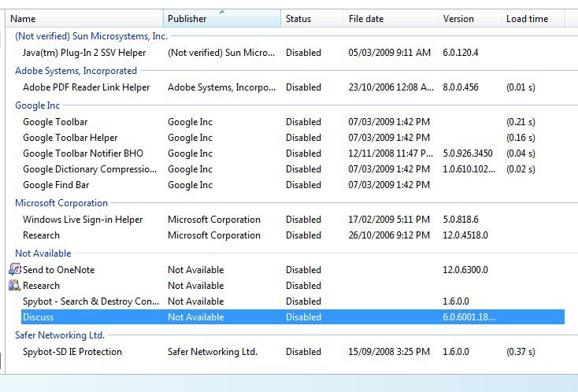Click the load time (0.21 s) cell

click(521, 122)
